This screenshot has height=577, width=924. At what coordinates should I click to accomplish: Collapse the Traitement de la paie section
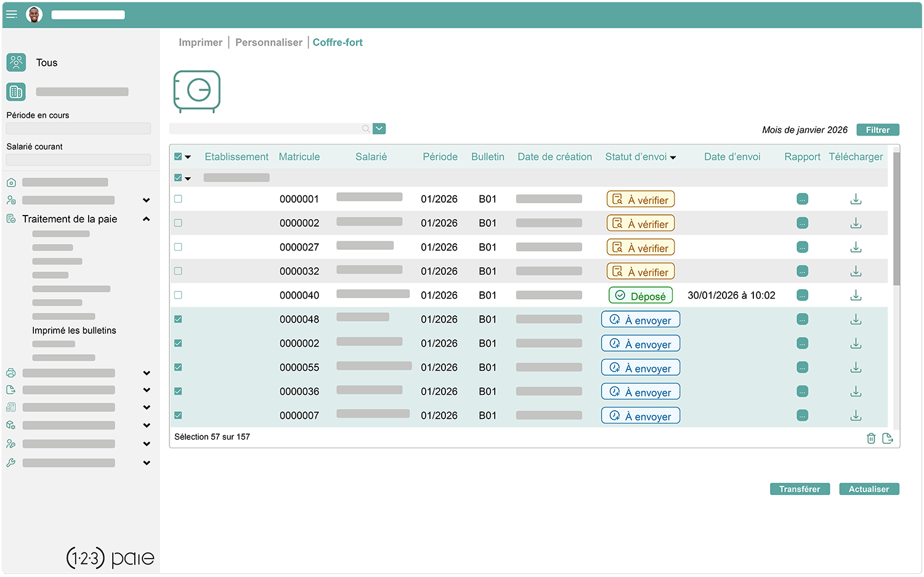(x=147, y=219)
